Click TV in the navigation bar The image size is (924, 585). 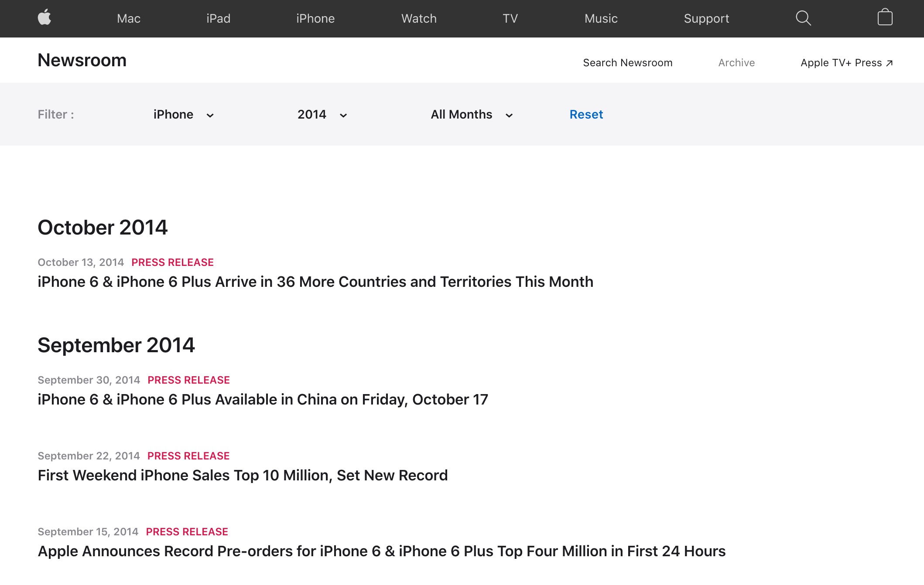tap(510, 18)
